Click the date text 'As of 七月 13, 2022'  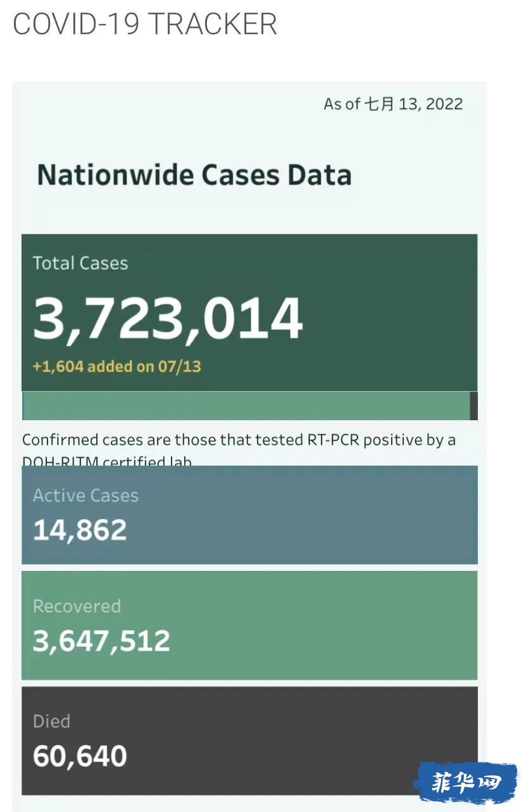pyautogui.click(x=393, y=104)
